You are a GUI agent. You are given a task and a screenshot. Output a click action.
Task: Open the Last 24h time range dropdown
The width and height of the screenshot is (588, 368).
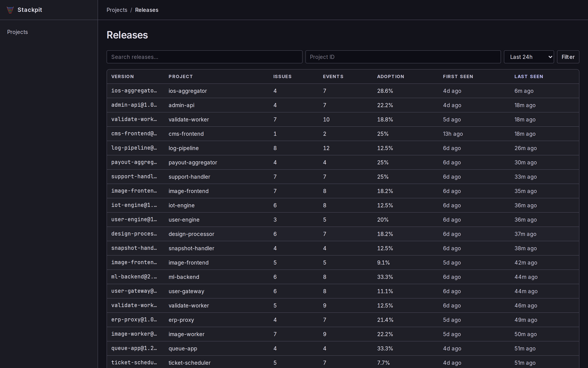pyautogui.click(x=529, y=57)
